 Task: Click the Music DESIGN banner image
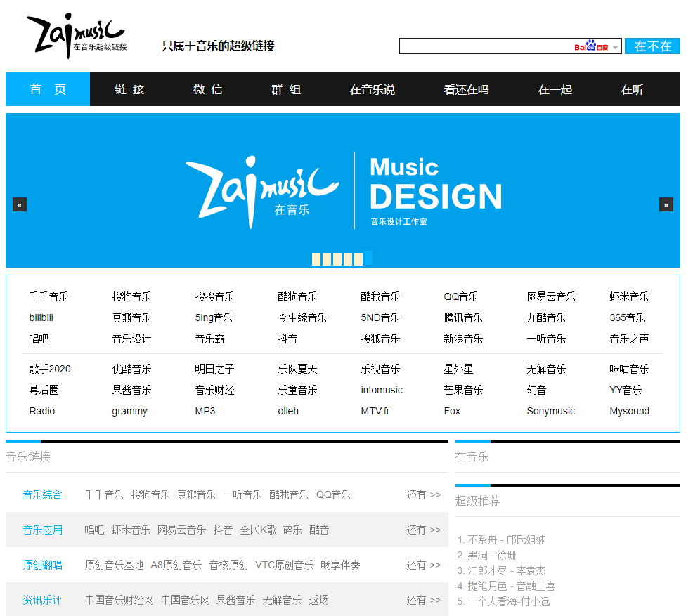(343, 190)
